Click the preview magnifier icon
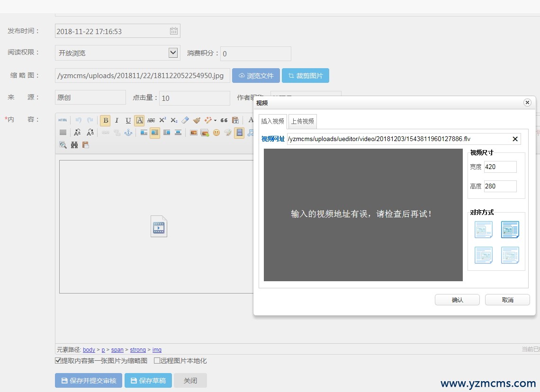 tap(63, 145)
